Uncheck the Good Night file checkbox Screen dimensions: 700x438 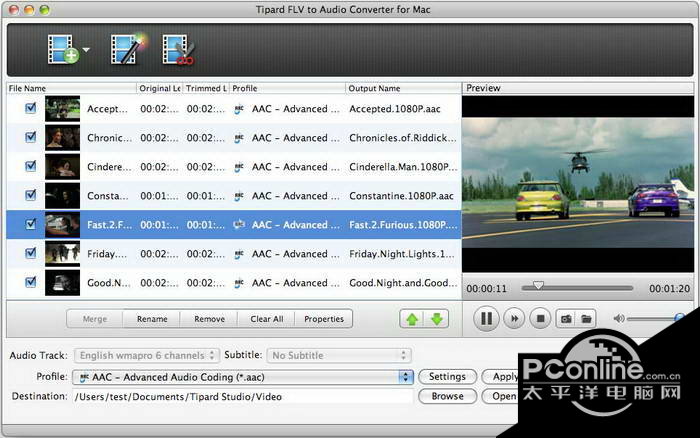point(31,282)
